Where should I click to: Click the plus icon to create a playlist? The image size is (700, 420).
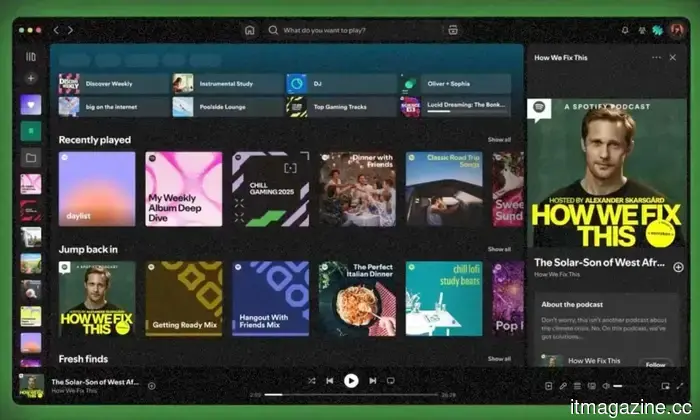(x=30, y=79)
